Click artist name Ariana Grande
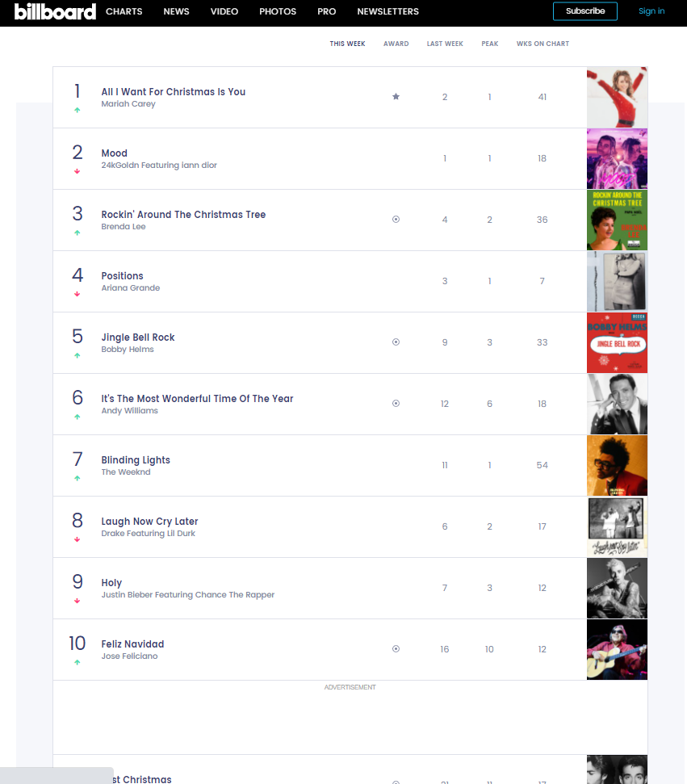 (131, 288)
